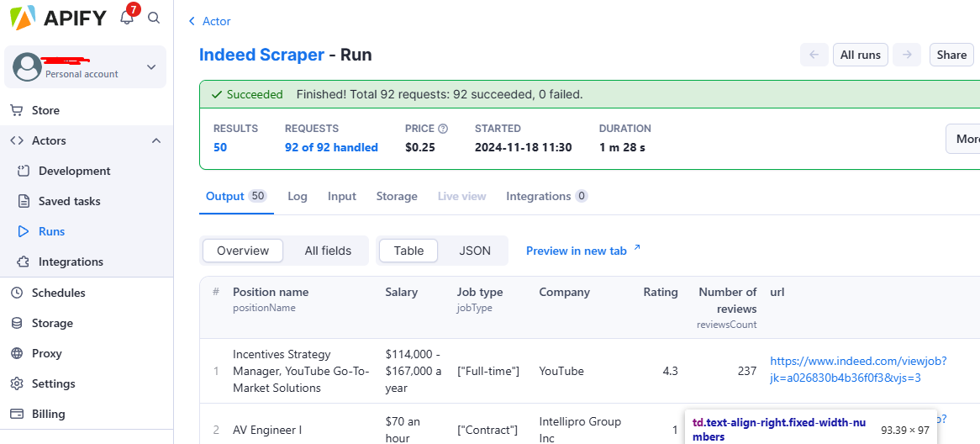Open Store in the sidebar
Image resolution: width=980 pixels, height=444 pixels.
[x=45, y=111]
